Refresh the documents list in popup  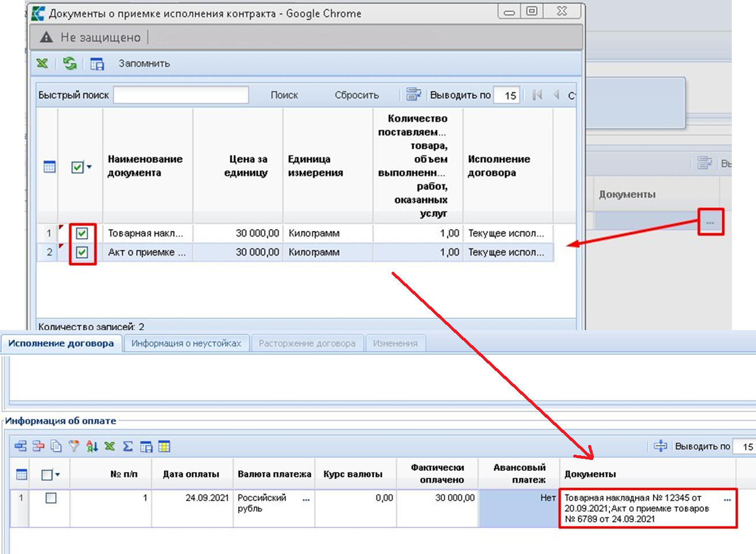click(70, 63)
